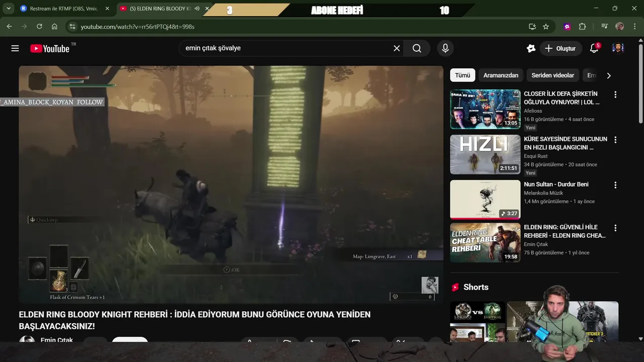Open options for Nun Sultan - Durdur Beni

pos(615,185)
